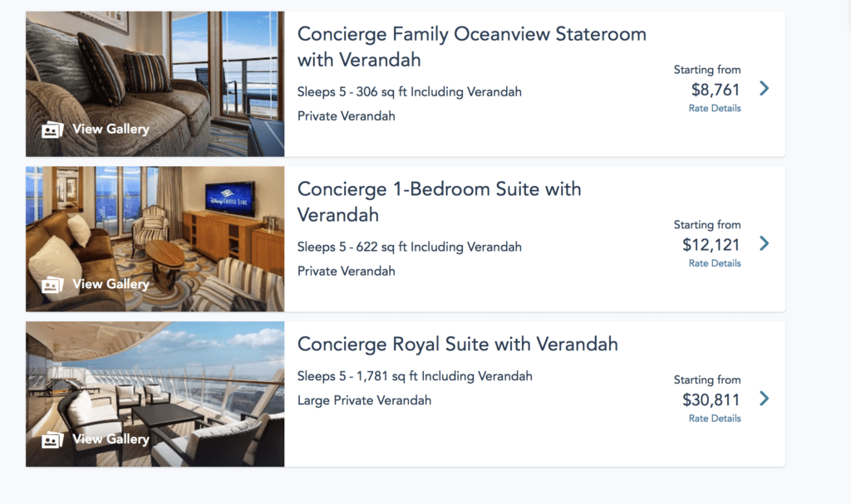Viewport: 851px width, 504px height.
Task: Click the gallery icon on Royal Suite photo
Action: pyautogui.click(x=52, y=439)
